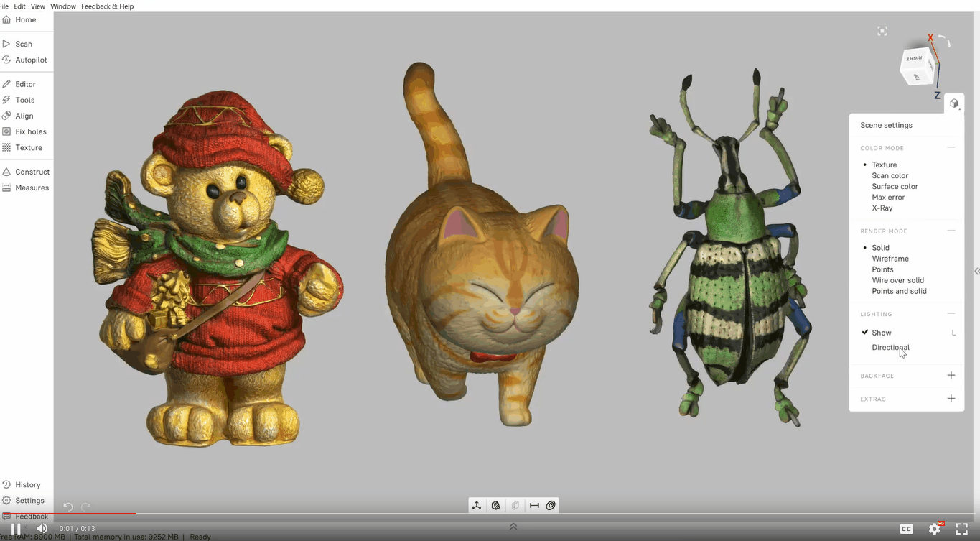Click the Ready status text
Viewport: 980px width, 541px height.
(x=200, y=537)
